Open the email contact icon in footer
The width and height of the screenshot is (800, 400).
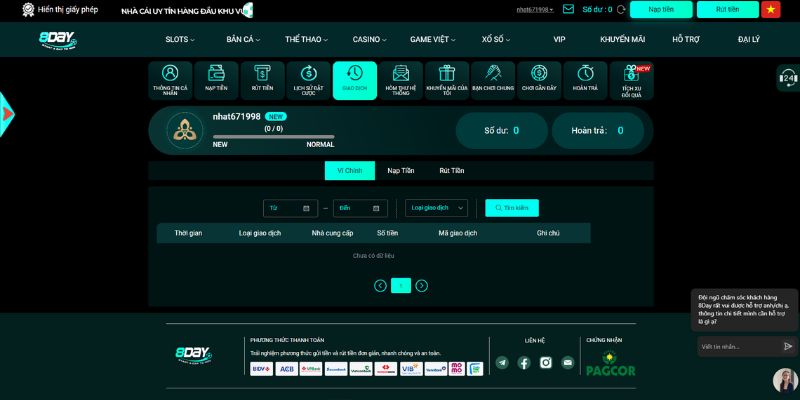coord(567,363)
